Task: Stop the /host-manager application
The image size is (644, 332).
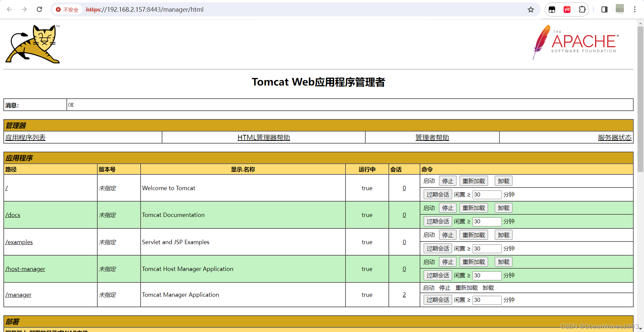Action: (x=448, y=262)
